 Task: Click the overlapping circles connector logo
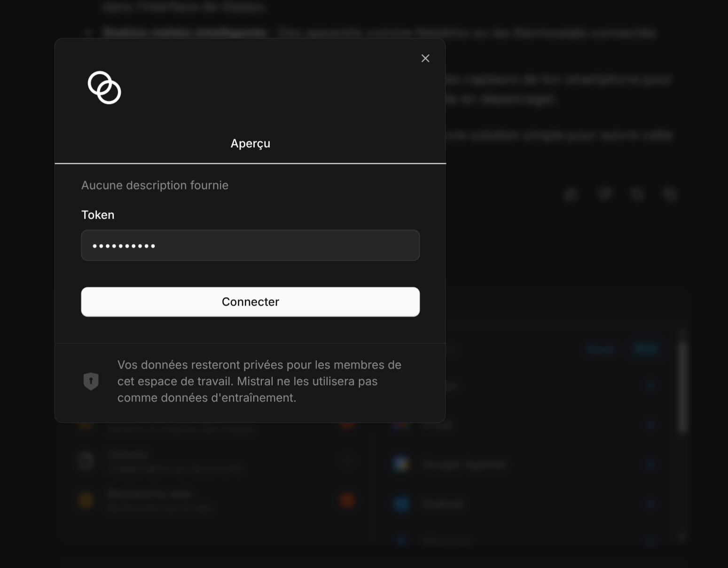point(104,87)
